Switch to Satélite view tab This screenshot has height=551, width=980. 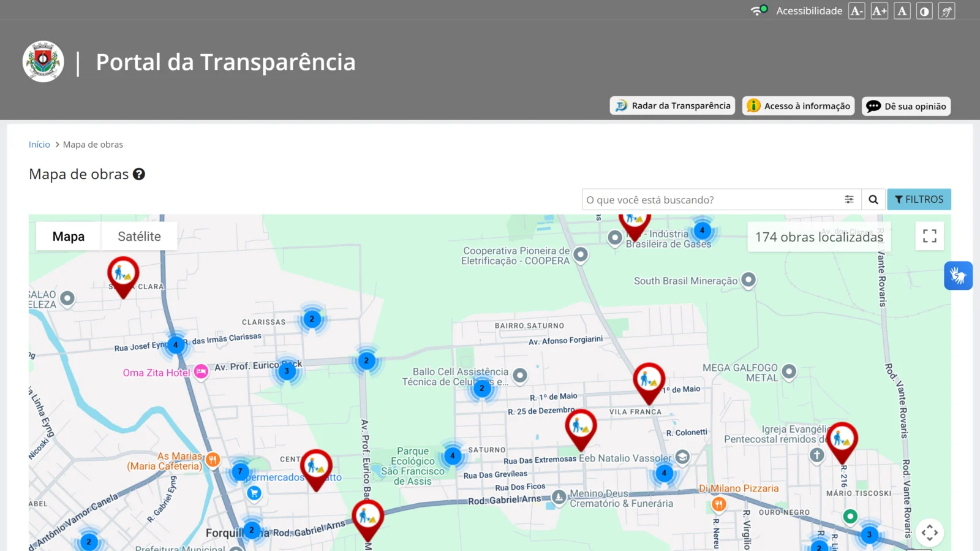point(139,237)
